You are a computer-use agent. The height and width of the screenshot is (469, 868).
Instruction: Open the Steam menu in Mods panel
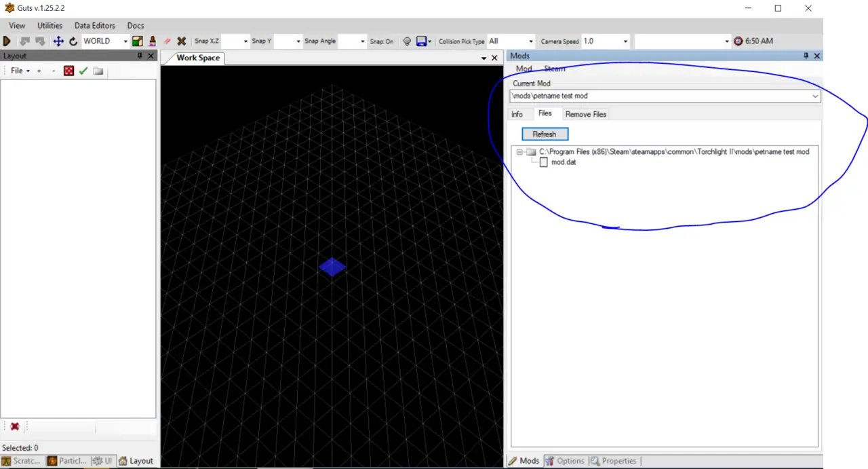(x=555, y=69)
